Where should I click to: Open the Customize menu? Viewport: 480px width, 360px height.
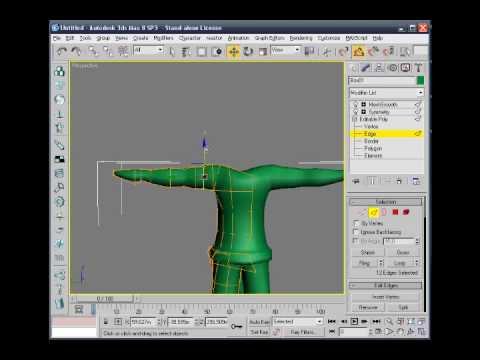(x=329, y=38)
